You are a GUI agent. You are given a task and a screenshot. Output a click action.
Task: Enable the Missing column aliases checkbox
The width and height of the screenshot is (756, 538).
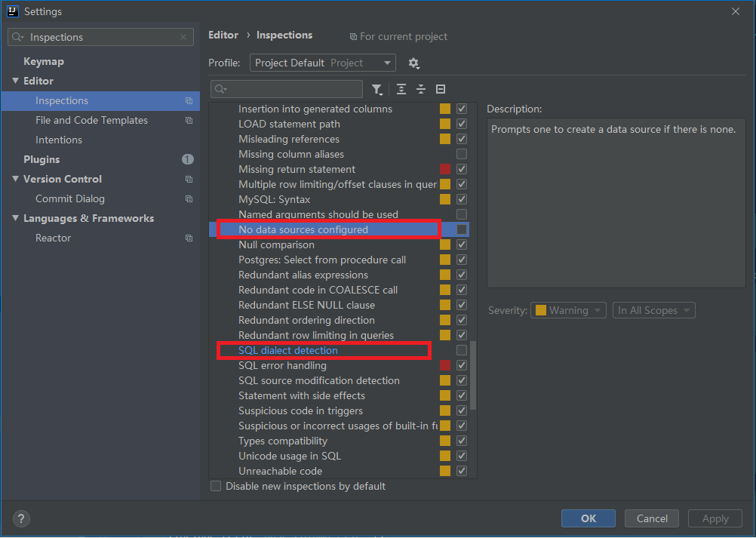click(462, 154)
